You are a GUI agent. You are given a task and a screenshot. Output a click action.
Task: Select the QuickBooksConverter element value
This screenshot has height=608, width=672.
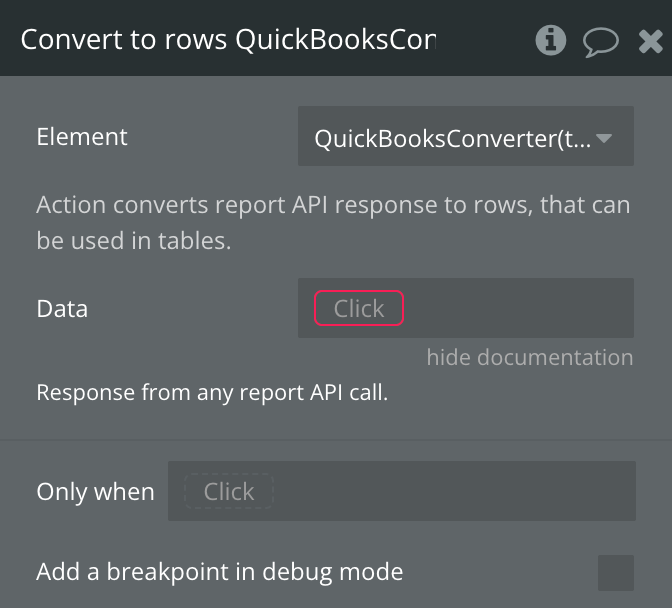pos(452,138)
